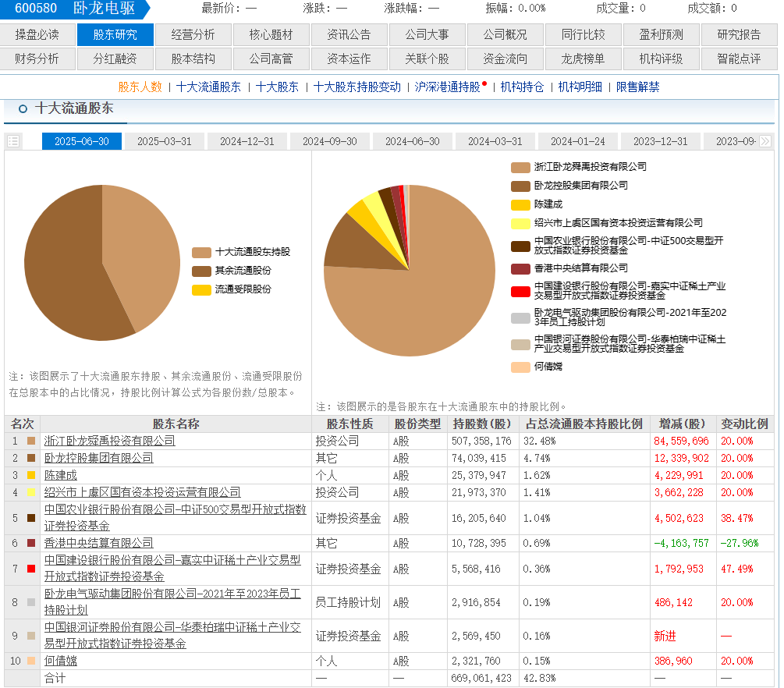Viewport: 784px width, 688px height.
Task: Open 中国建设银行 嘉实中证稀土 fund link
Action: click(x=172, y=569)
